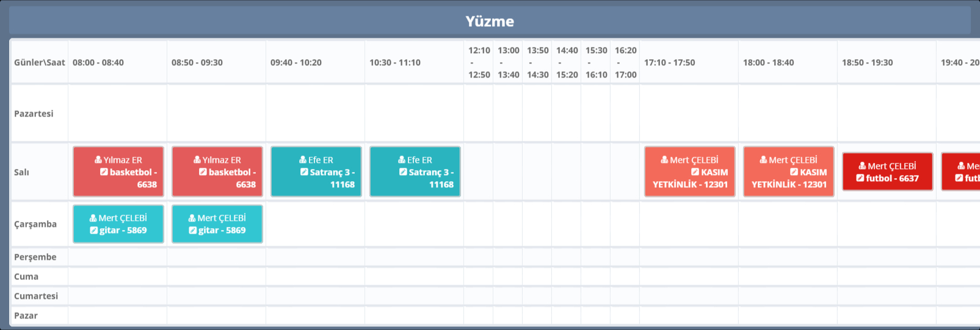Select the empty Pazartesi 08:00 - 08:40 cell
The height and width of the screenshot is (330, 980).
click(117, 113)
